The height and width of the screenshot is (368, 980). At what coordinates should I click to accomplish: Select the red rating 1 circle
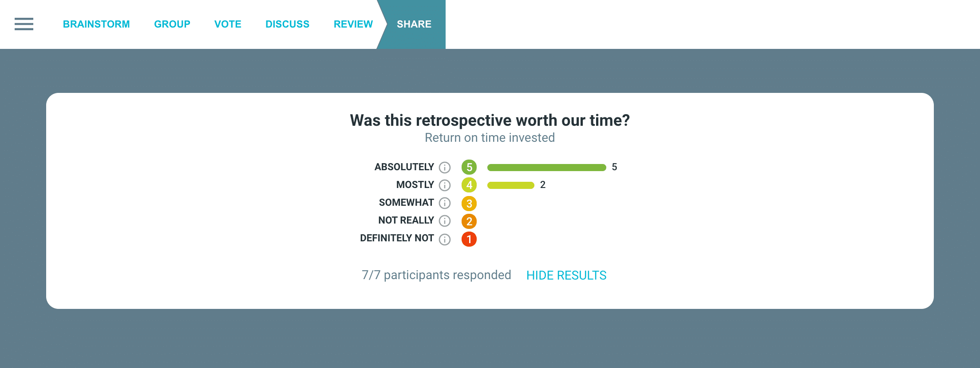tap(469, 239)
